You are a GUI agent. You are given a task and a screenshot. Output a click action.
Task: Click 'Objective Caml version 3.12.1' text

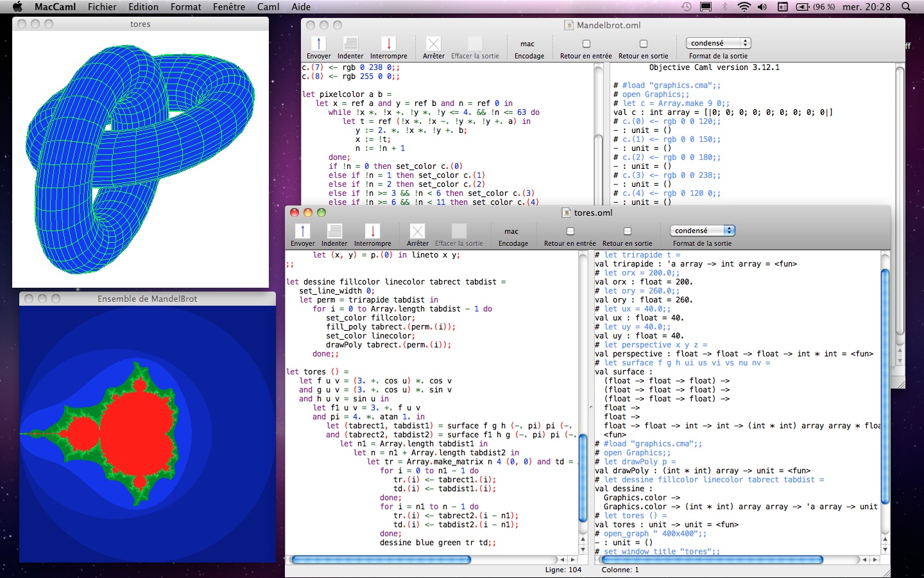pos(714,67)
